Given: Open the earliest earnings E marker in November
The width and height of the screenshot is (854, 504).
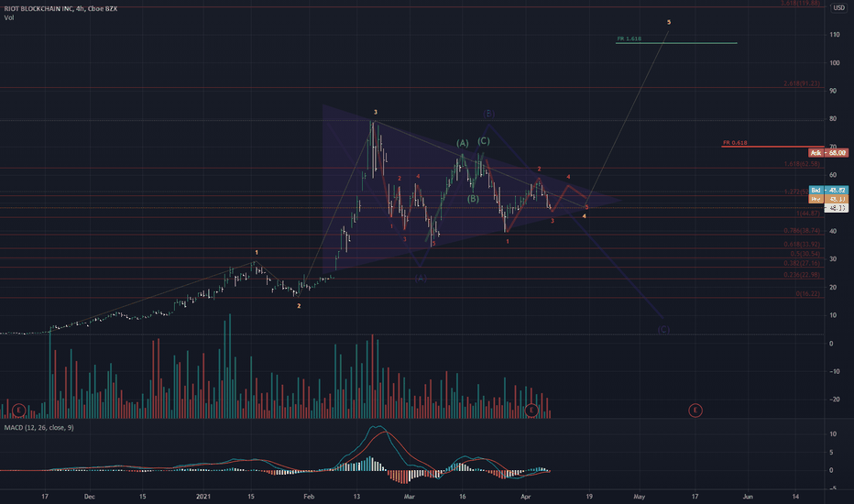Looking at the screenshot, I should [x=19, y=410].
